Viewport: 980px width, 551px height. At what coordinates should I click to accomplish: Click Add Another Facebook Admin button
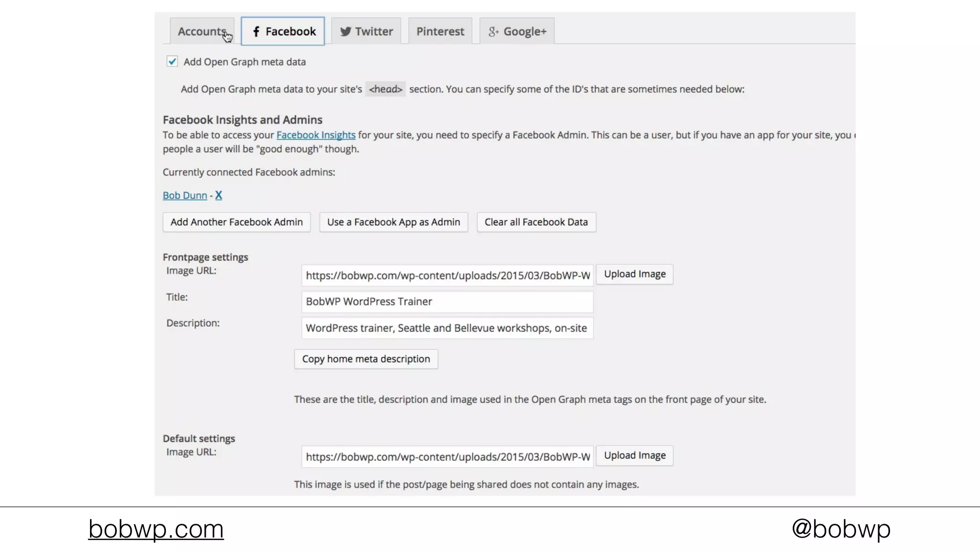(x=236, y=222)
